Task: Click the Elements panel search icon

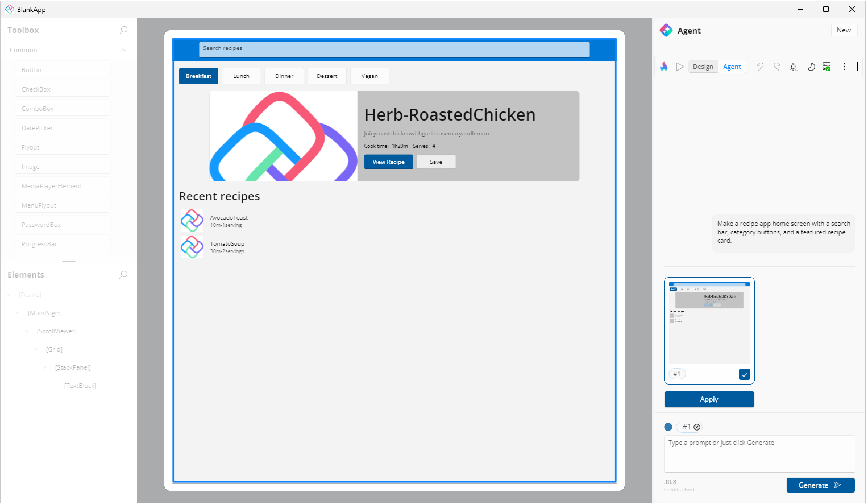Action: pyautogui.click(x=123, y=275)
